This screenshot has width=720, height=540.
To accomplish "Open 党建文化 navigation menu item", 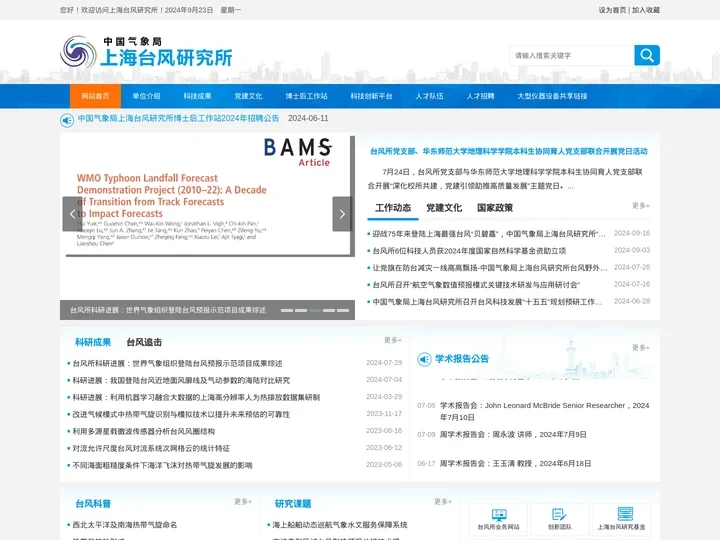I will (x=248, y=96).
